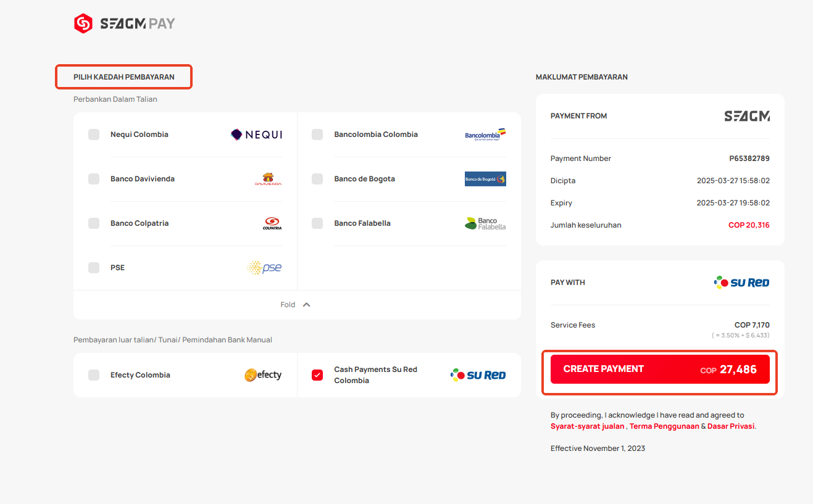The height and width of the screenshot is (504, 813).
Task: Click the Create Payment button
Action: [660, 369]
